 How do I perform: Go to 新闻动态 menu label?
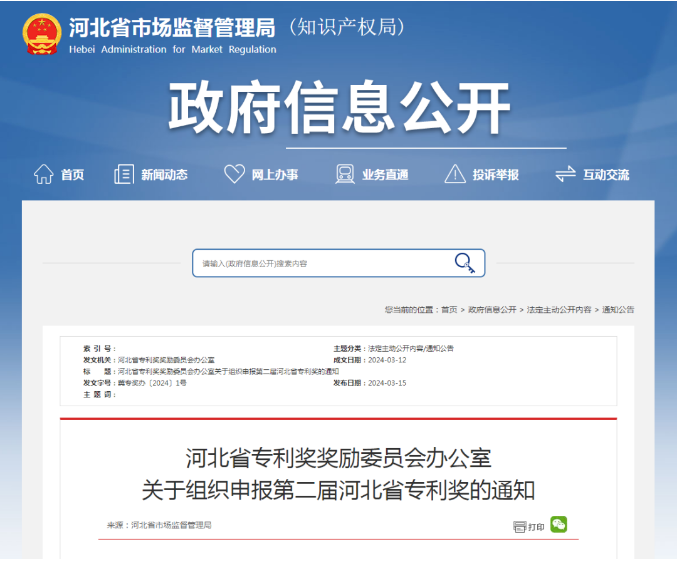[164, 175]
